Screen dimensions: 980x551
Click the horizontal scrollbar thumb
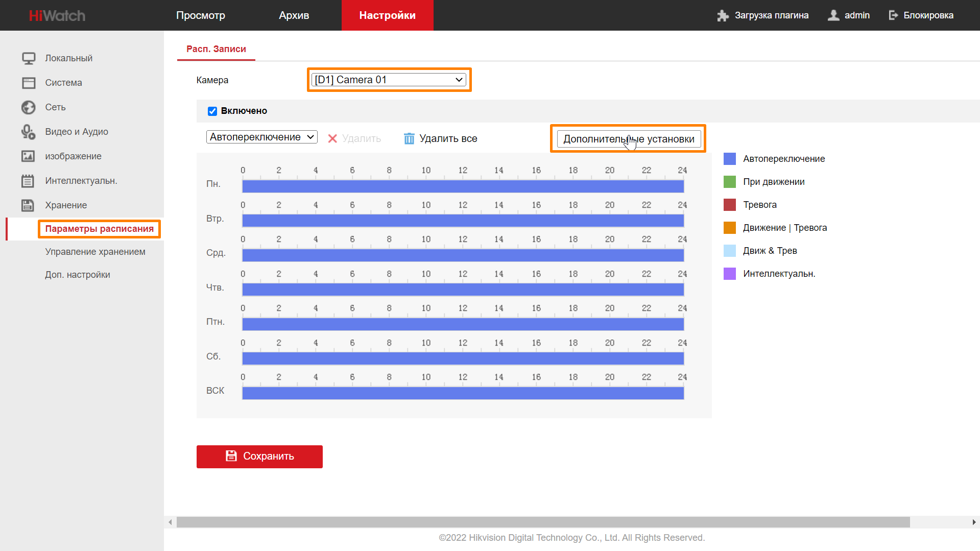point(543,522)
